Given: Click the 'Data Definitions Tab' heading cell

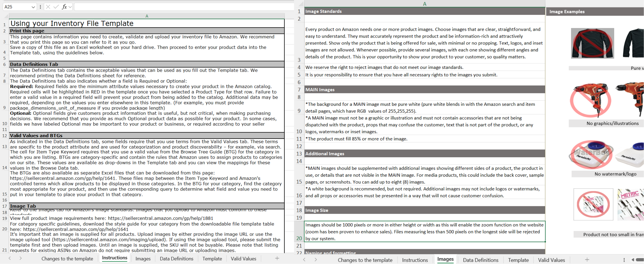Looking at the screenshot, I should pyautogui.click(x=147, y=64).
